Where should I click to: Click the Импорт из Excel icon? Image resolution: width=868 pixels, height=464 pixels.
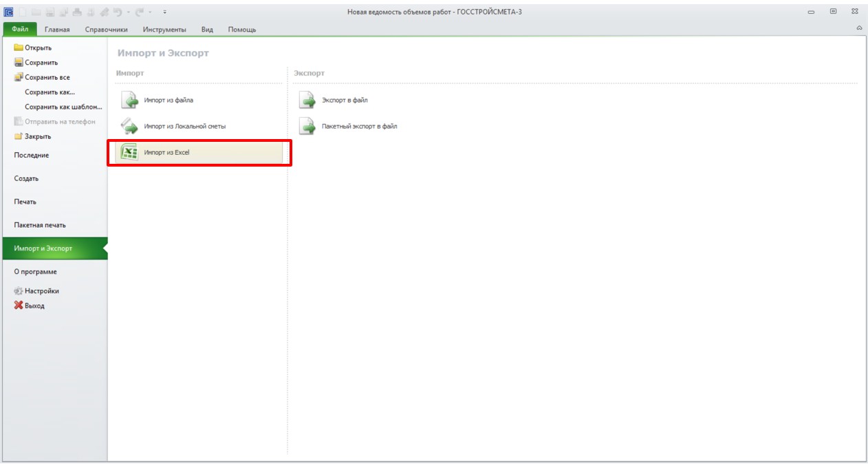(129, 152)
